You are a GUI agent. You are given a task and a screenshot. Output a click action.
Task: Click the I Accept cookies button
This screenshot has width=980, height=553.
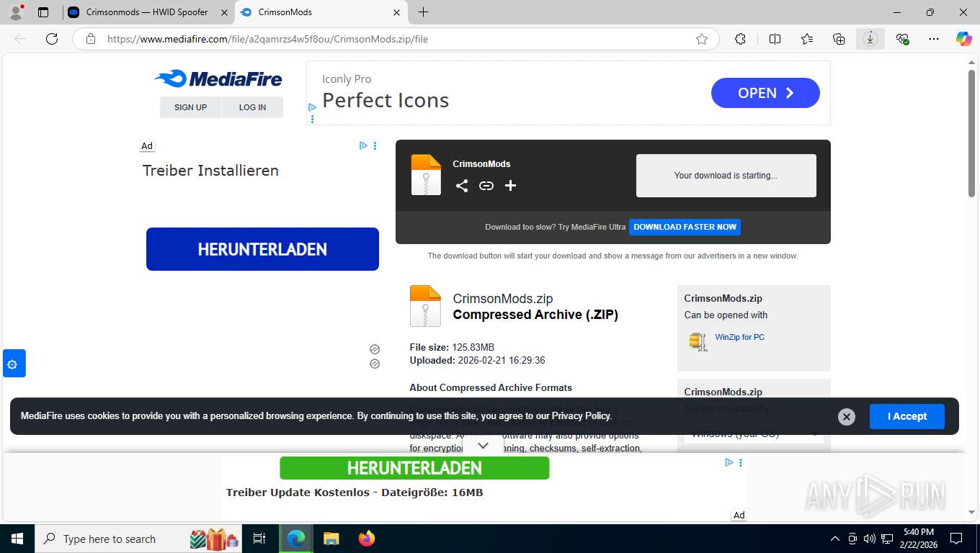(907, 416)
